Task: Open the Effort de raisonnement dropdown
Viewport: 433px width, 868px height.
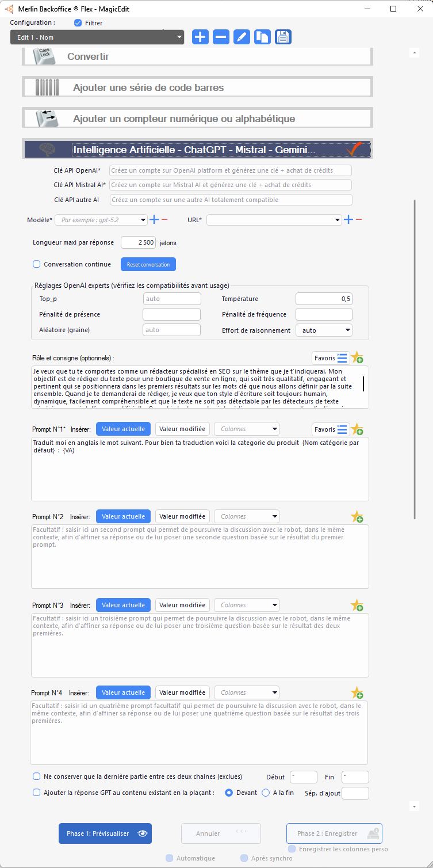Action: [x=323, y=330]
